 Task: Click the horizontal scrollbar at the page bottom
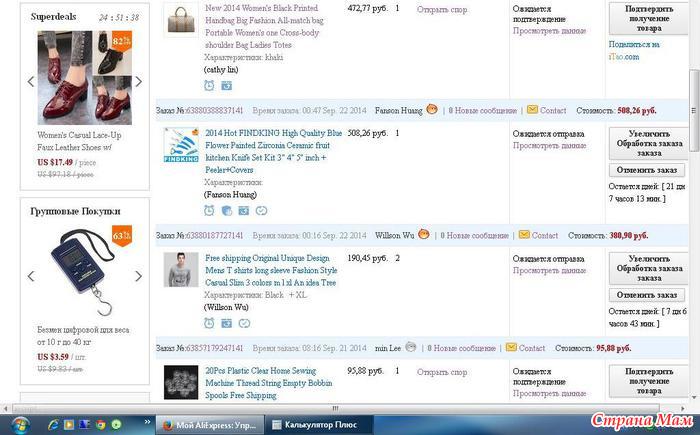click(x=335, y=408)
